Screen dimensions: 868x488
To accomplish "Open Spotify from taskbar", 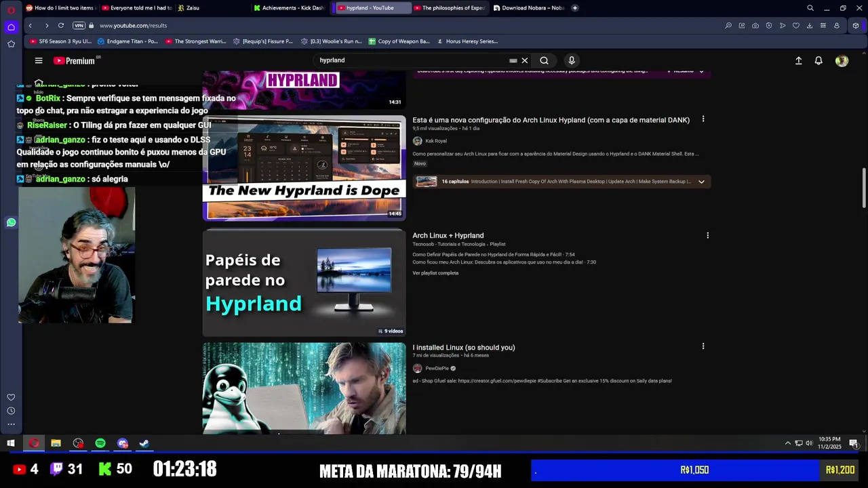I will [x=100, y=443].
